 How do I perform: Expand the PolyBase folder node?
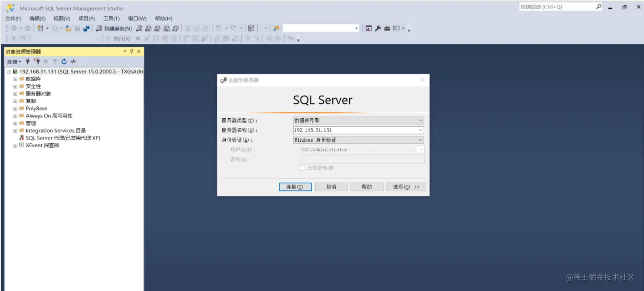[x=15, y=108]
